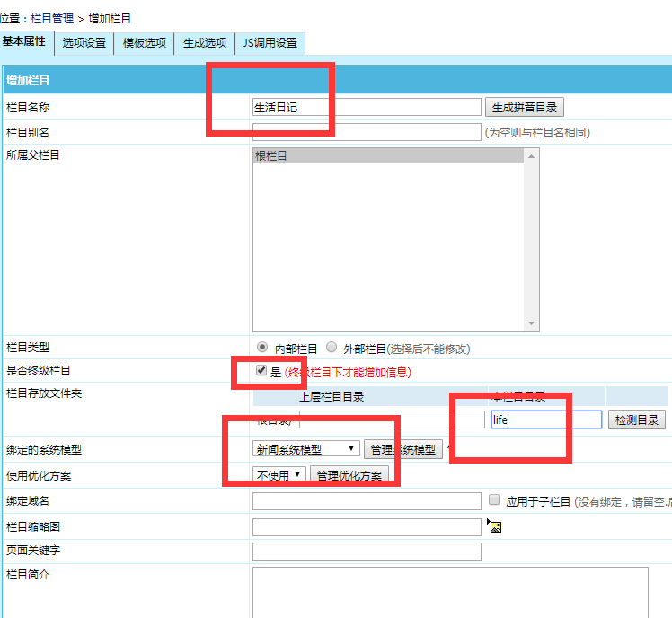Open the 选项设置 tab
Image resolution: width=672 pixels, height=618 pixels.
click(x=84, y=43)
